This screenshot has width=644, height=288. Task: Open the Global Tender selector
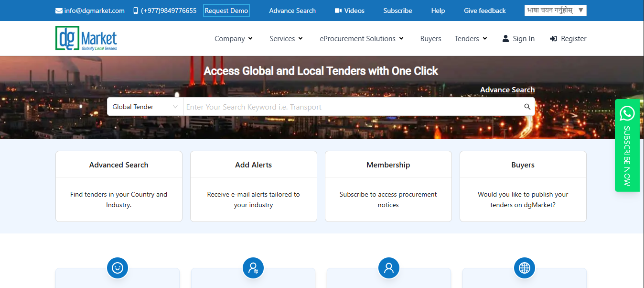click(x=144, y=106)
